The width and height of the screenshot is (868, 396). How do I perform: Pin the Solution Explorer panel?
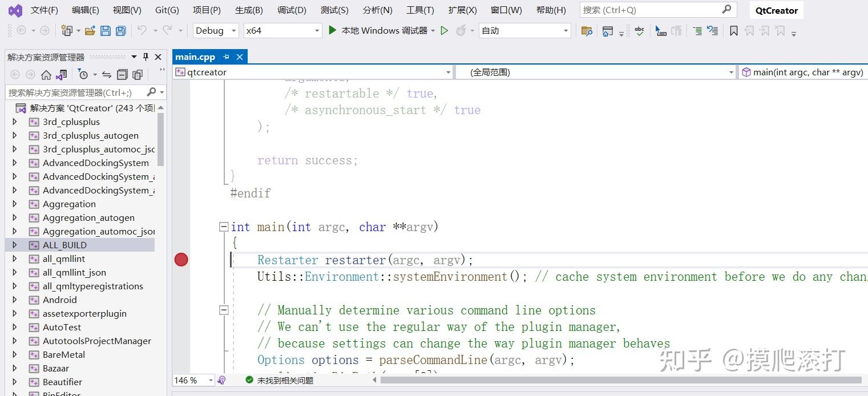(x=146, y=57)
